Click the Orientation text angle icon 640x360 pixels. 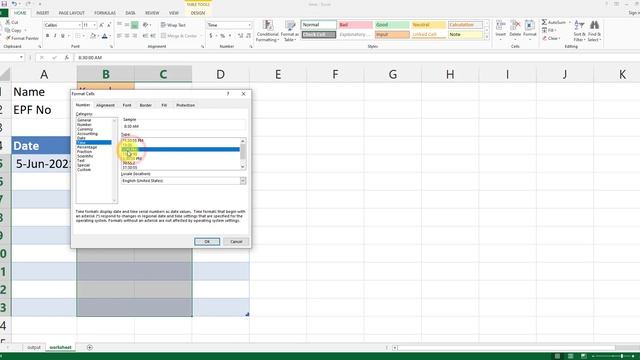pos(145,25)
